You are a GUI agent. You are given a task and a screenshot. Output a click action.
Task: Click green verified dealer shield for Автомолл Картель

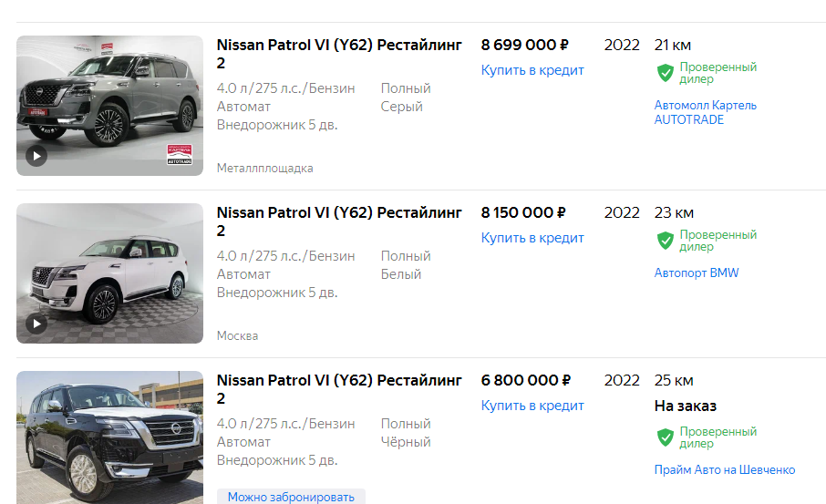(666, 73)
